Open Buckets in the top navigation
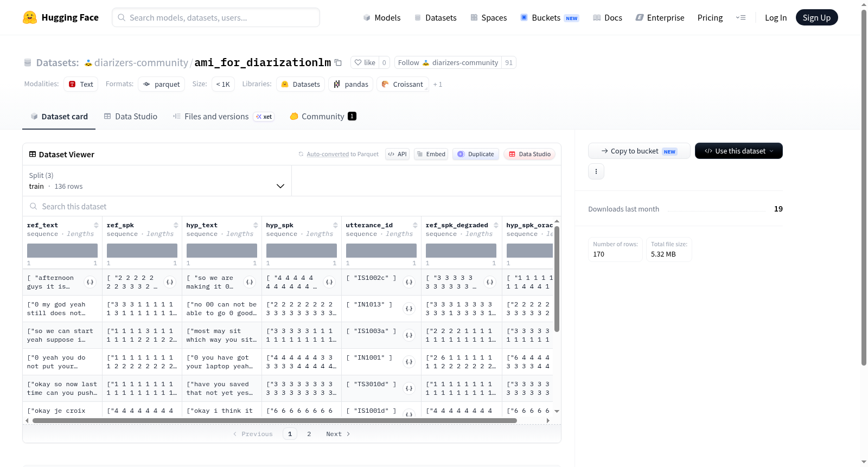The image size is (868, 467). pyautogui.click(x=550, y=17)
